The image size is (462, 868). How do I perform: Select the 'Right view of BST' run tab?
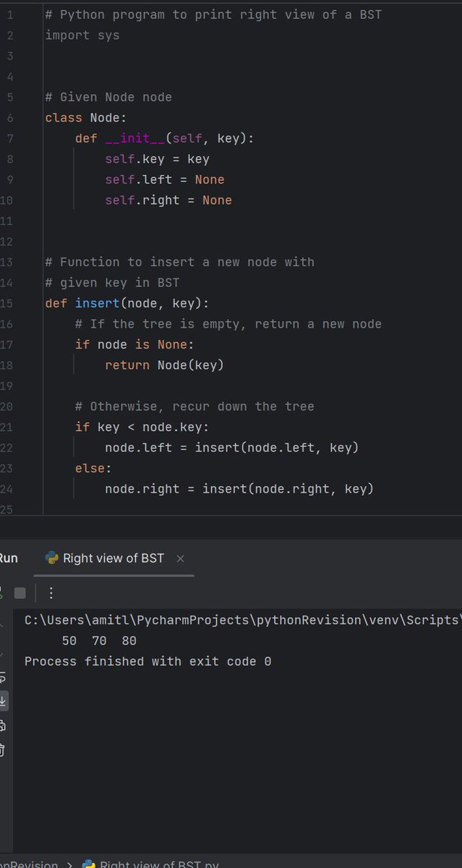pos(114,558)
